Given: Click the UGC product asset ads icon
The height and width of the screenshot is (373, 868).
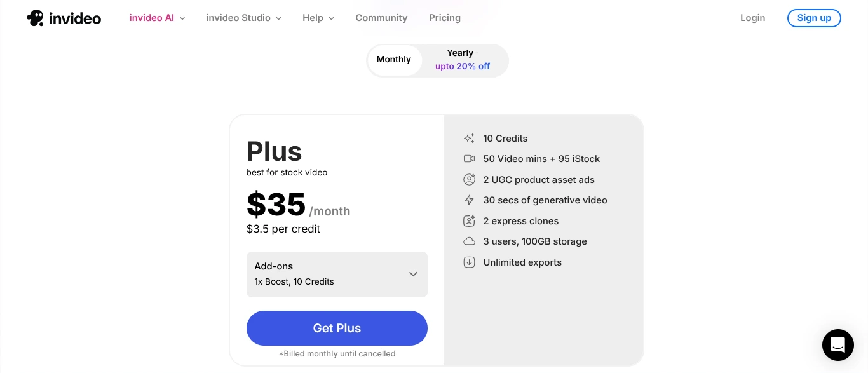Looking at the screenshot, I should (469, 180).
